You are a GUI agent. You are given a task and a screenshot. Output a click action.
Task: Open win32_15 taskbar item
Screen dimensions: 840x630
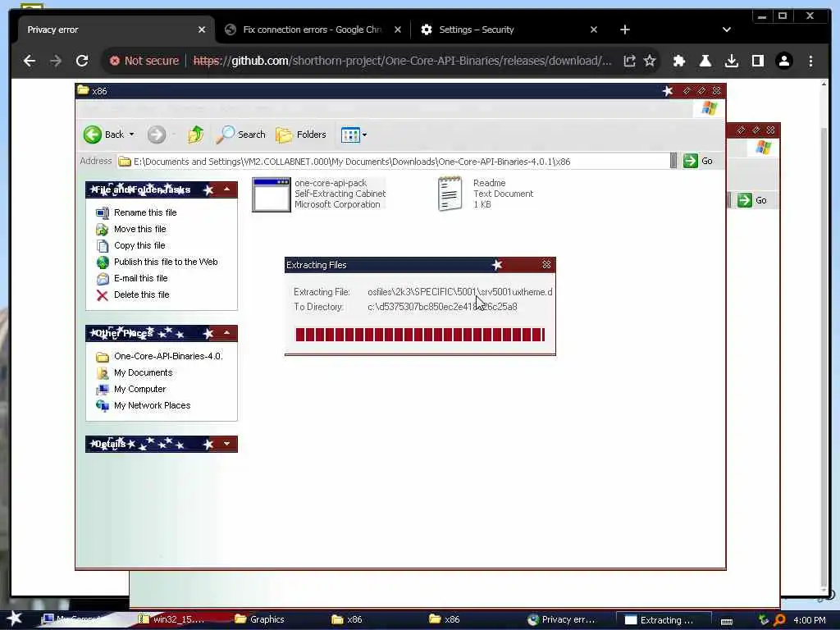(x=171, y=620)
